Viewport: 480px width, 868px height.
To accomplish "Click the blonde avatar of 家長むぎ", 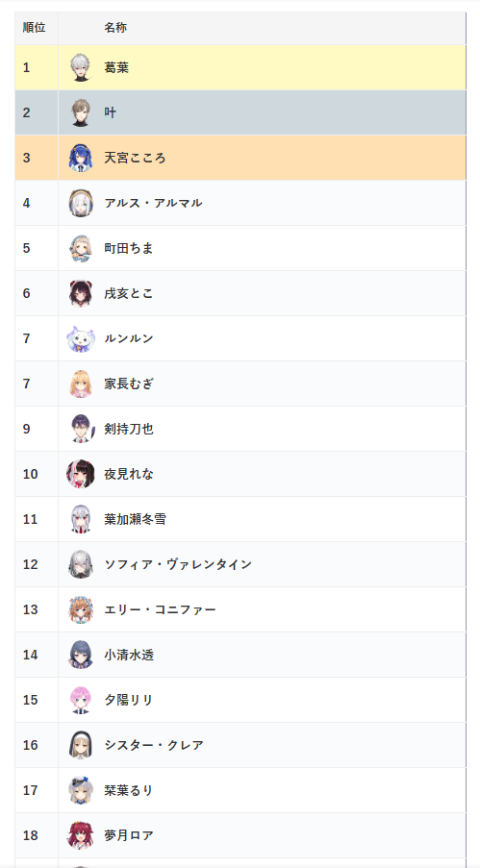I will tap(81, 384).
